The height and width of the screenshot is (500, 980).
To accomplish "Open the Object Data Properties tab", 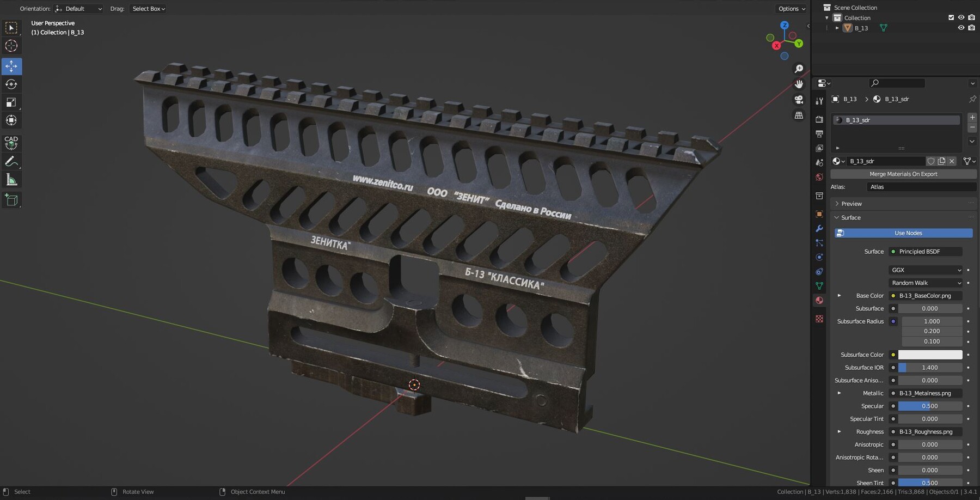I will tap(819, 285).
